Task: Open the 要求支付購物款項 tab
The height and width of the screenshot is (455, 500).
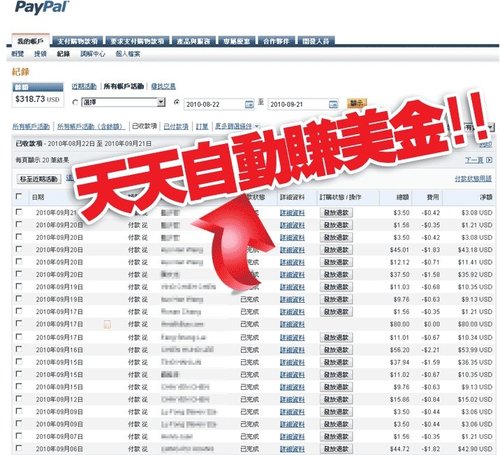Action: [x=137, y=41]
